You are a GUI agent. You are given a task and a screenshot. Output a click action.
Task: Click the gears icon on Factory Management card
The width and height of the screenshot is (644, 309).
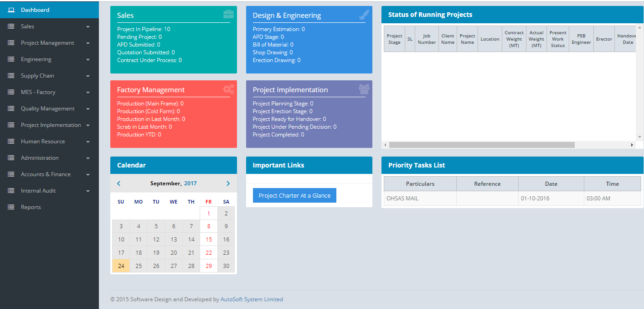(228, 89)
